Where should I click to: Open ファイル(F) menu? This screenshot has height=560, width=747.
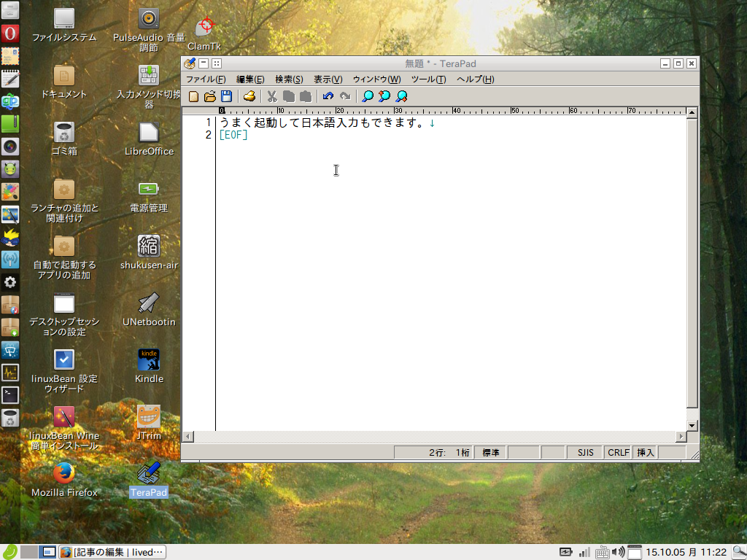(206, 79)
